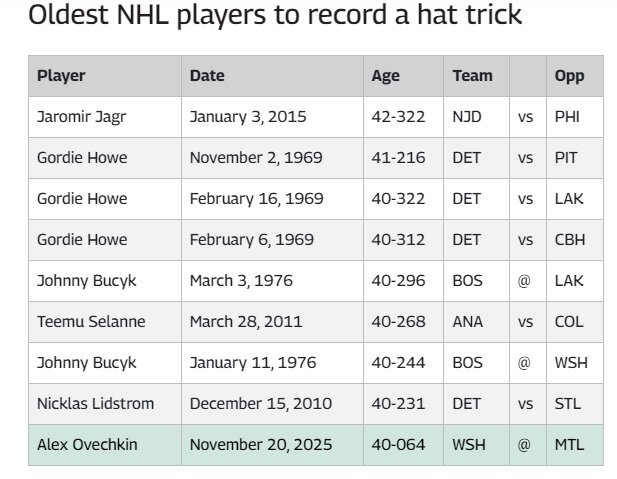Click the Age column header

[386, 76]
